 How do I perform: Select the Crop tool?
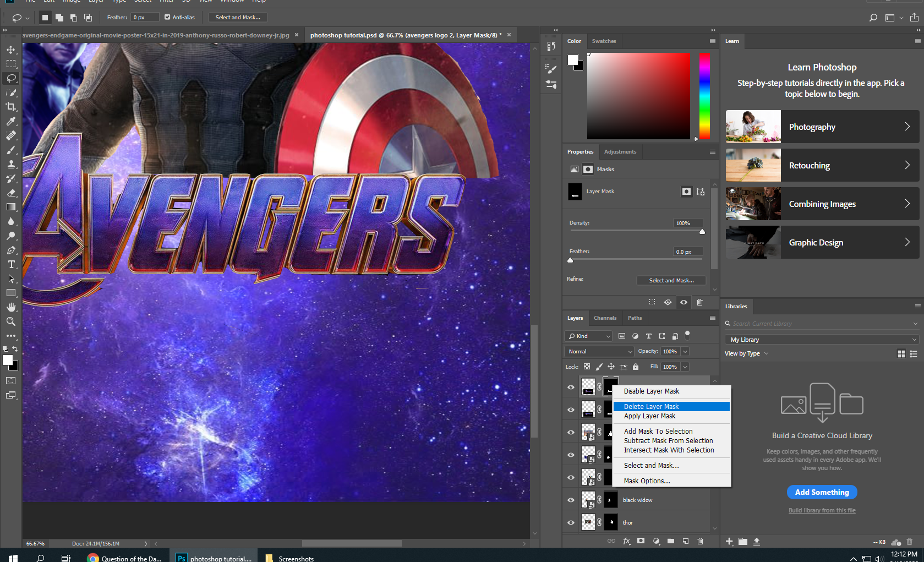tap(11, 107)
